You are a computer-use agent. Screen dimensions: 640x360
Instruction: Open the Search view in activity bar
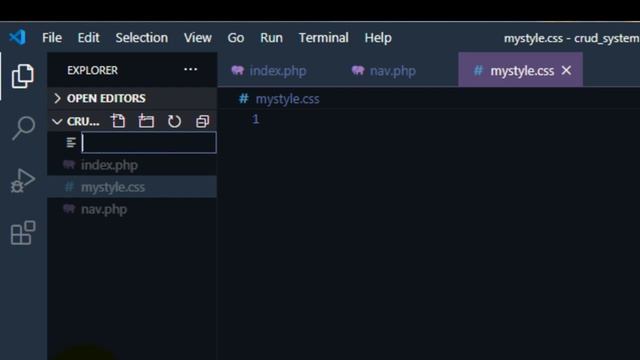point(23,128)
